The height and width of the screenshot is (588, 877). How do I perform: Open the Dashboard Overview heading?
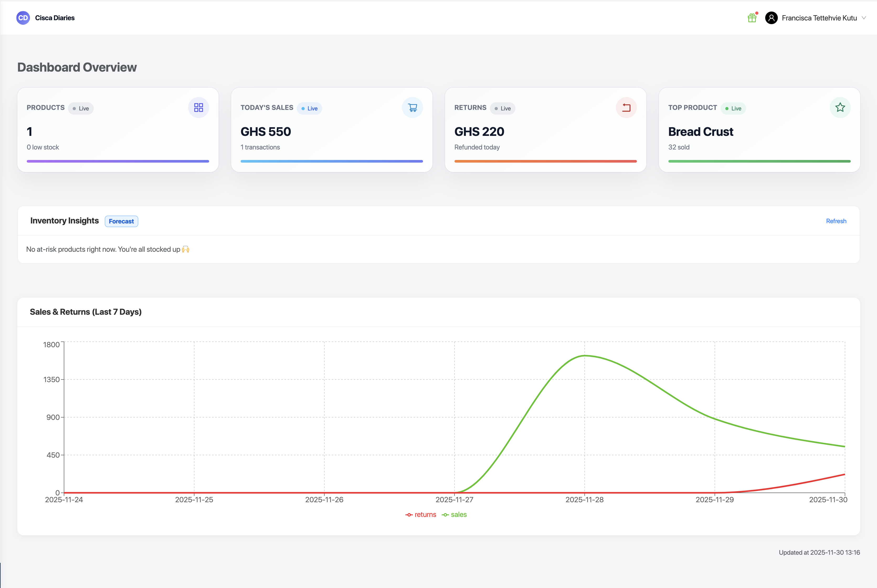coord(77,67)
